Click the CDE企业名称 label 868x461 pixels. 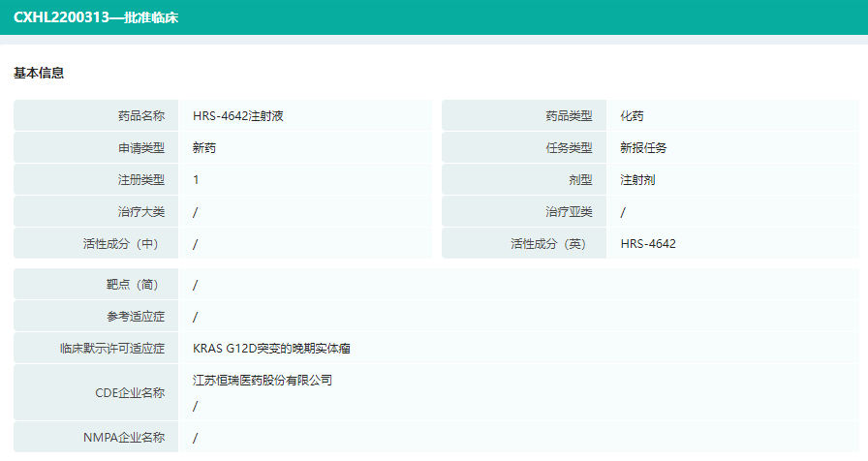(130, 393)
